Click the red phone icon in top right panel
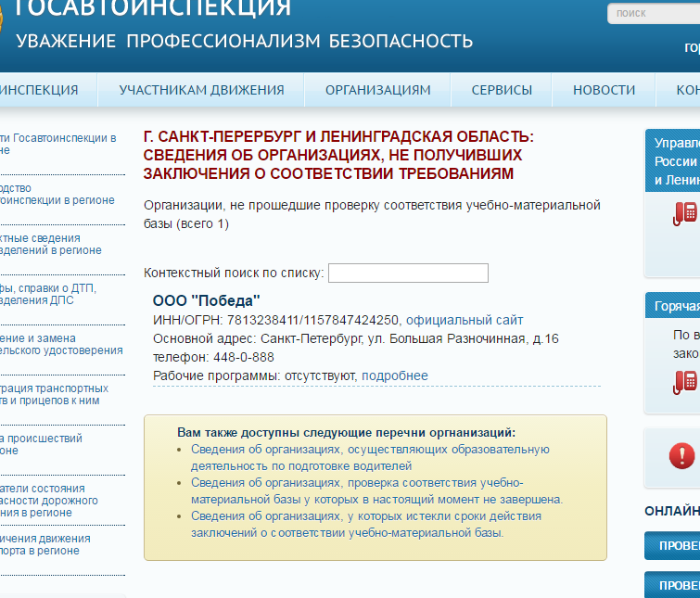700x598 pixels. click(685, 212)
